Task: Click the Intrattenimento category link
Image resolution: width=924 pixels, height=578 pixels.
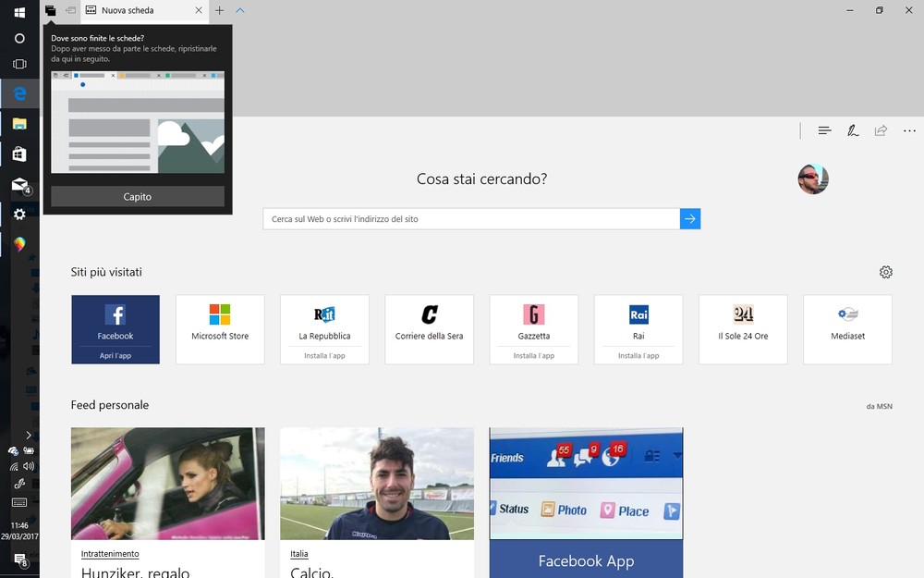Action: [110, 554]
